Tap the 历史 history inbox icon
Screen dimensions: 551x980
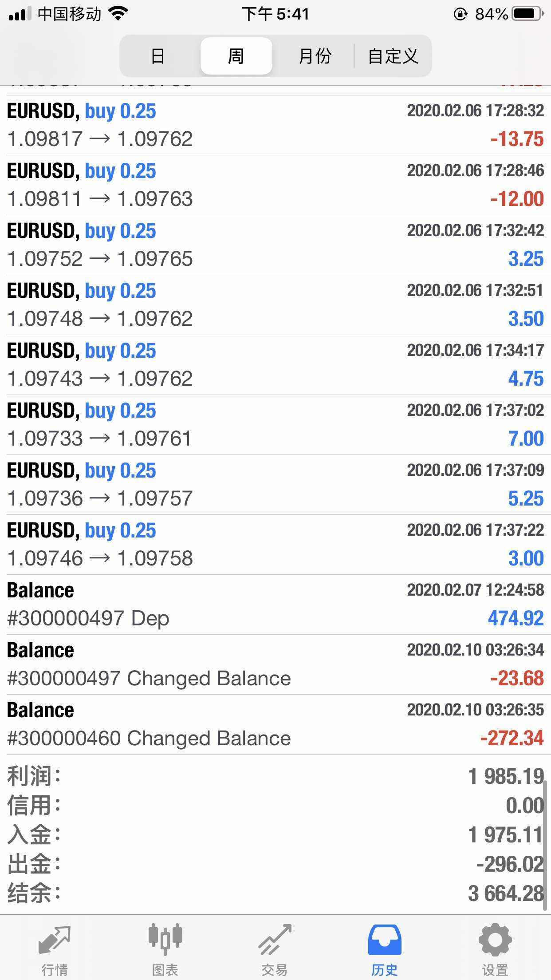385,940
